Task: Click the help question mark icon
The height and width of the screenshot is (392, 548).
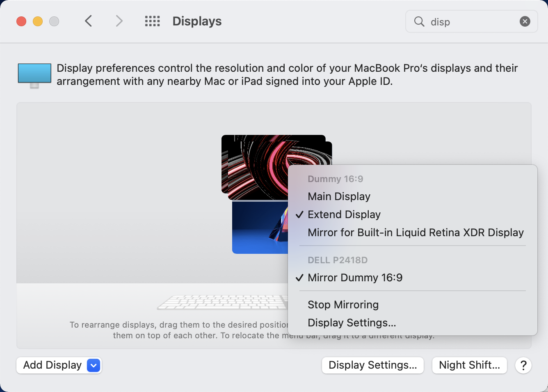Action: pos(523,365)
